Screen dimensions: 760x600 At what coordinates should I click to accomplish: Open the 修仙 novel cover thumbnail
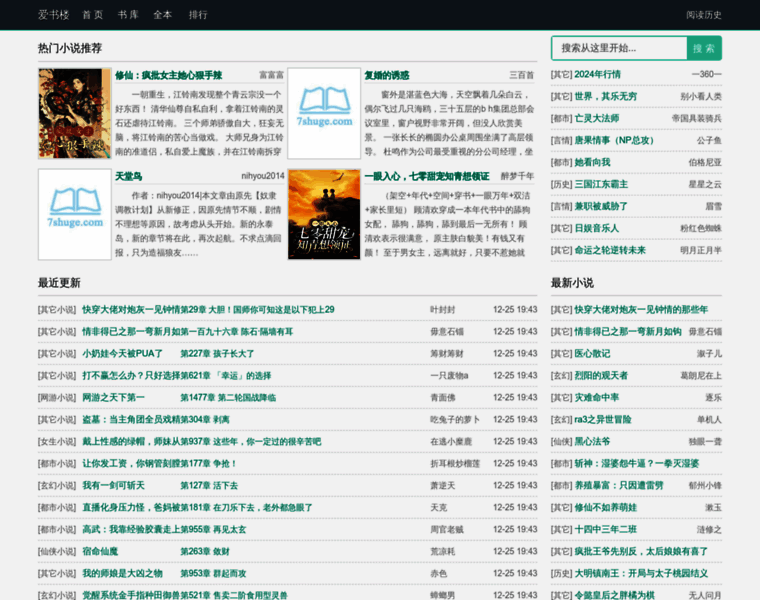[x=75, y=113]
